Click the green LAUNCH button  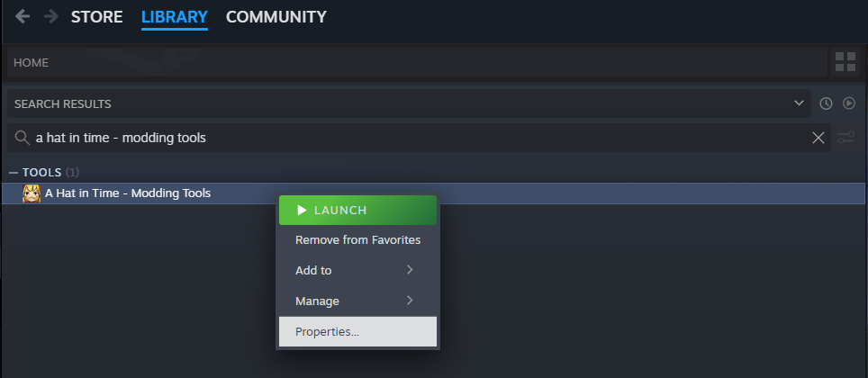coord(357,211)
